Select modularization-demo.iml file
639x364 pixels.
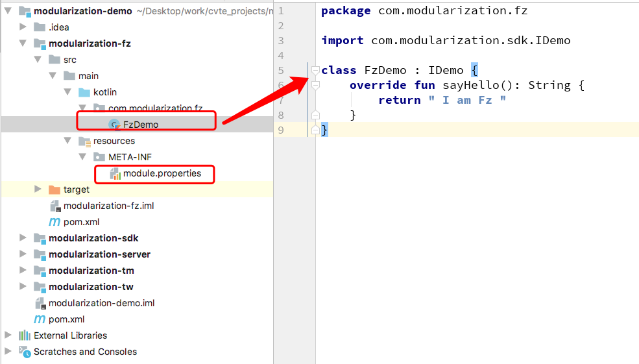(x=101, y=303)
